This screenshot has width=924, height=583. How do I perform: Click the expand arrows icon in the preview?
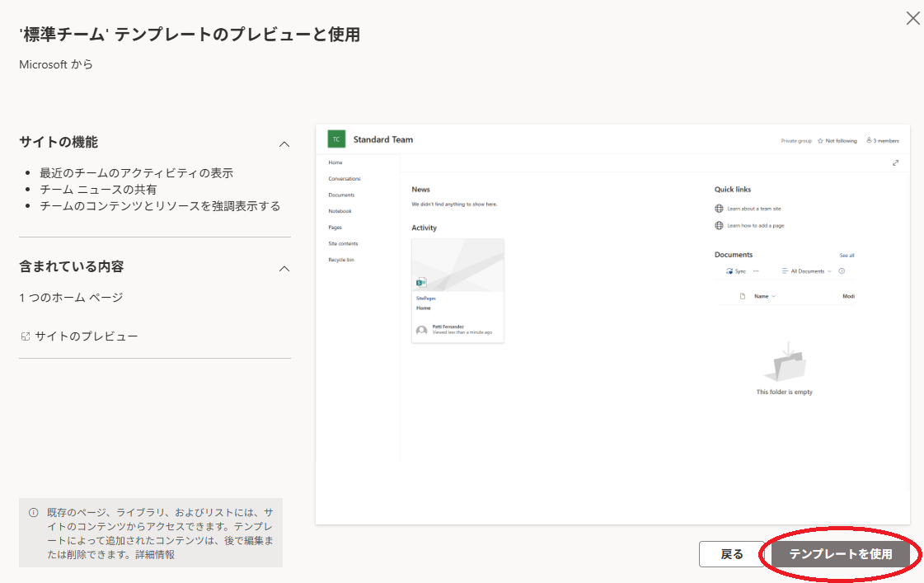tap(896, 162)
